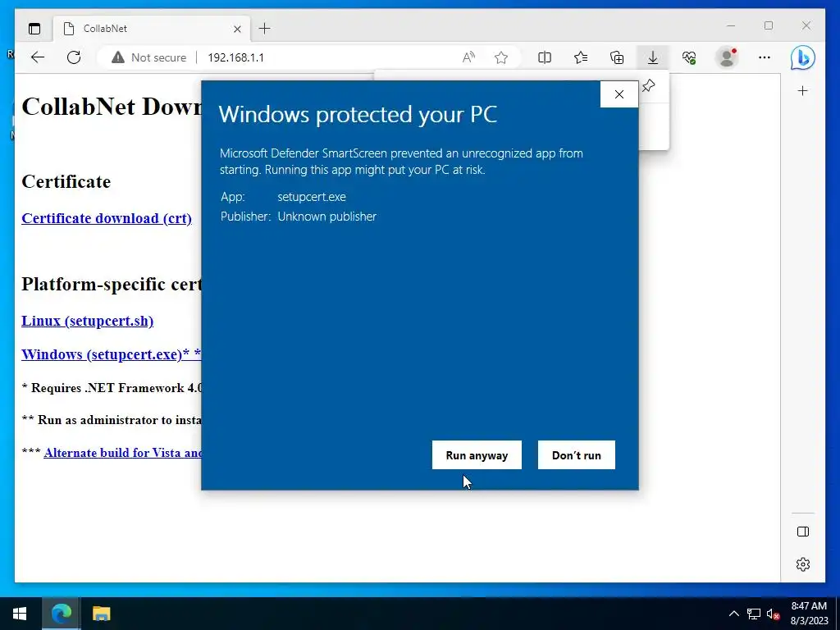The image size is (840, 630).
Task: Click Microsoft Edge taskbar icon
Action: [x=61, y=614]
